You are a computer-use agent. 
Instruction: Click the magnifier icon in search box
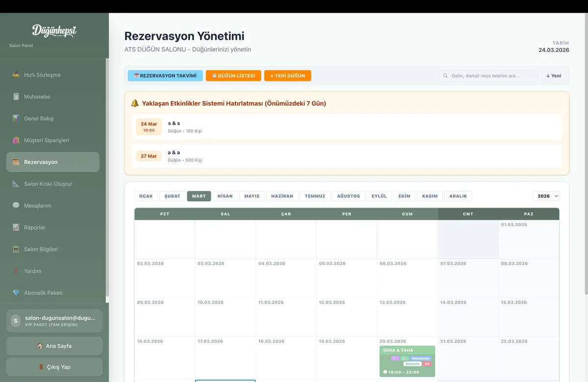point(445,76)
